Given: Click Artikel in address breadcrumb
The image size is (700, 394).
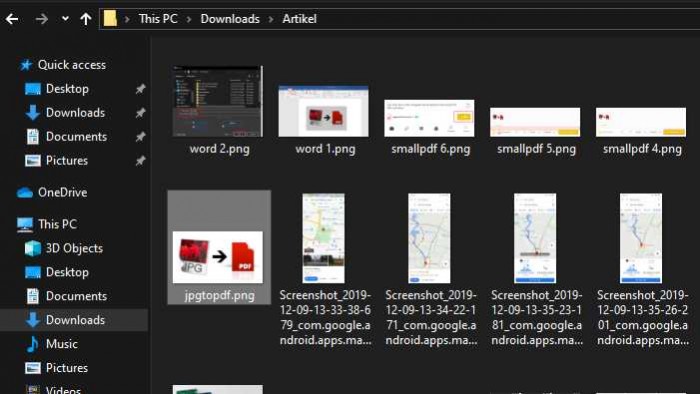Looking at the screenshot, I should pyautogui.click(x=299, y=19).
